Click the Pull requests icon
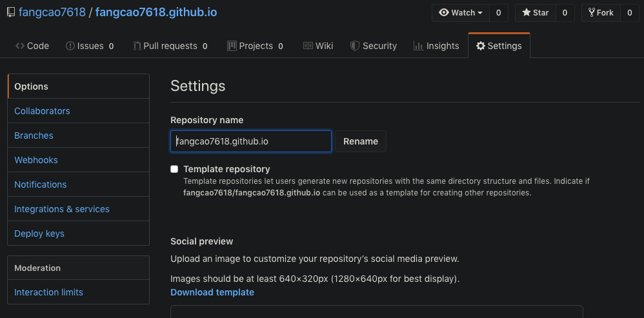This screenshot has width=644, height=318. click(x=137, y=46)
